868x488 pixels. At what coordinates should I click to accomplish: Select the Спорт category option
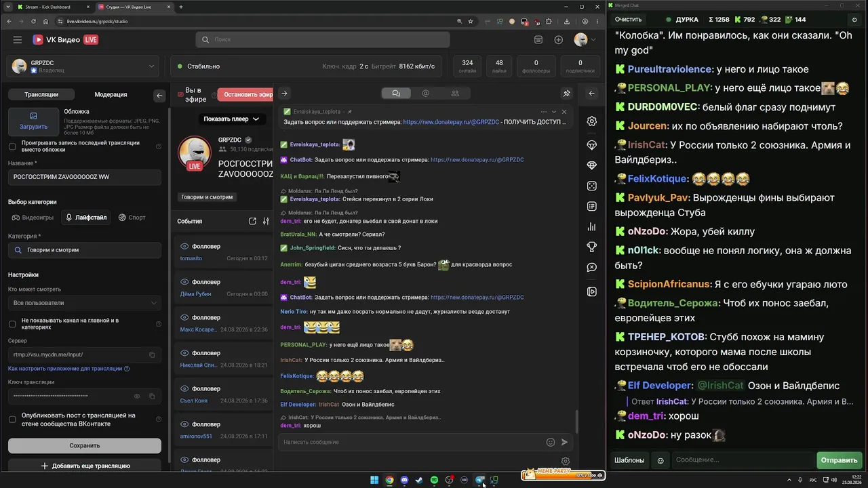tap(132, 218)
